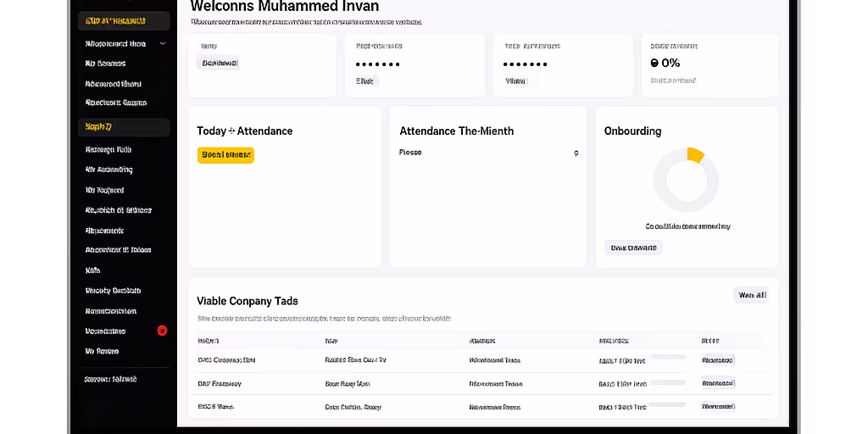868x434 pixels.
Task: Click the masked dots in the third summary card
Action: click(526, 64)
